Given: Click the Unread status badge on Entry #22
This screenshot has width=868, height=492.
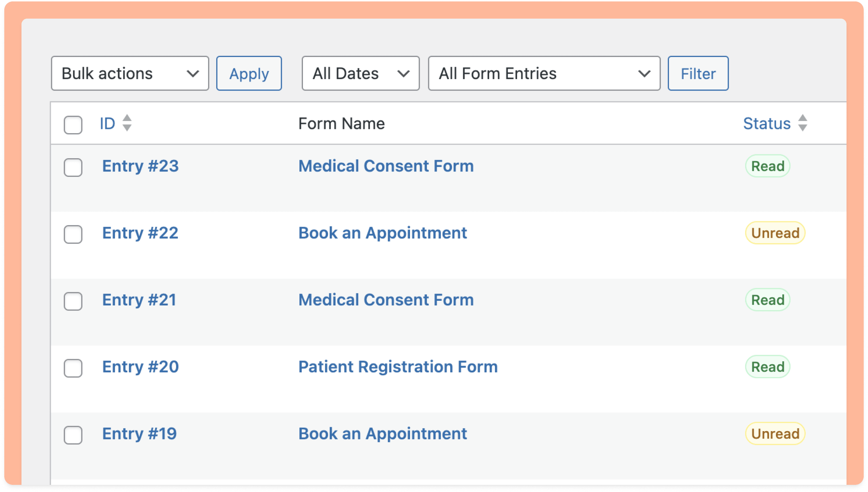Looking at the screenshot, I should [x=775, y=233].
